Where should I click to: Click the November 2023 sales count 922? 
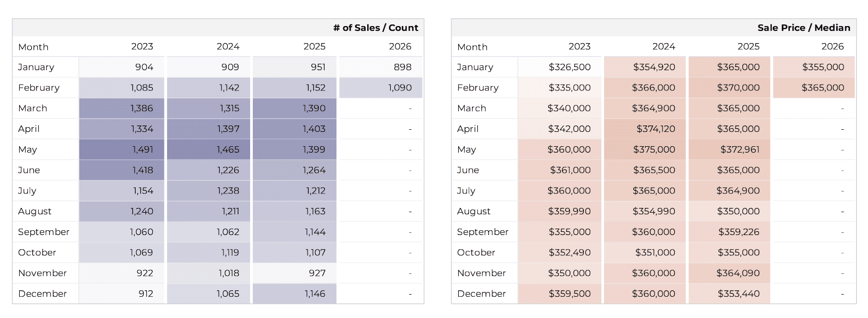(144, 273)
